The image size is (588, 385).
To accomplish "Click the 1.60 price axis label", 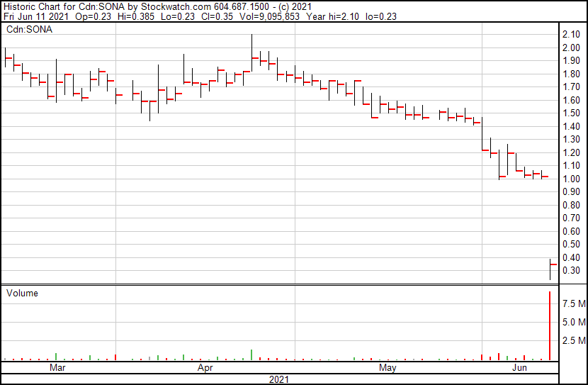I will [571, 100].
